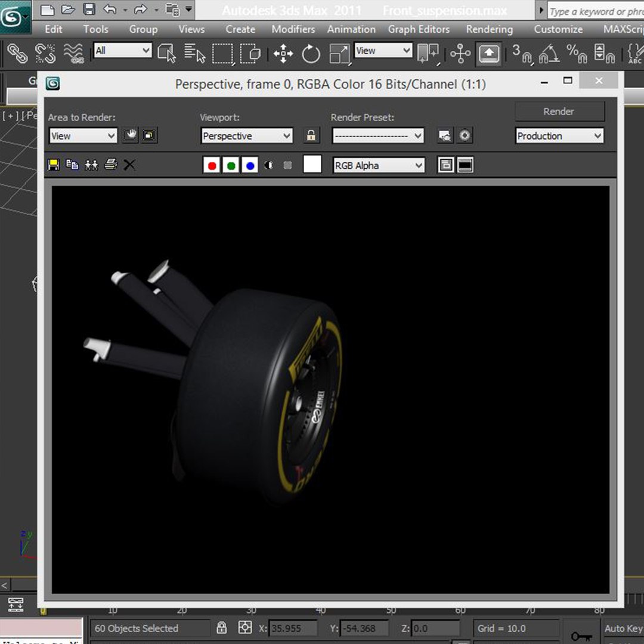Toggle 3D Snaps

pyautogui.click(x=522, y=54)
